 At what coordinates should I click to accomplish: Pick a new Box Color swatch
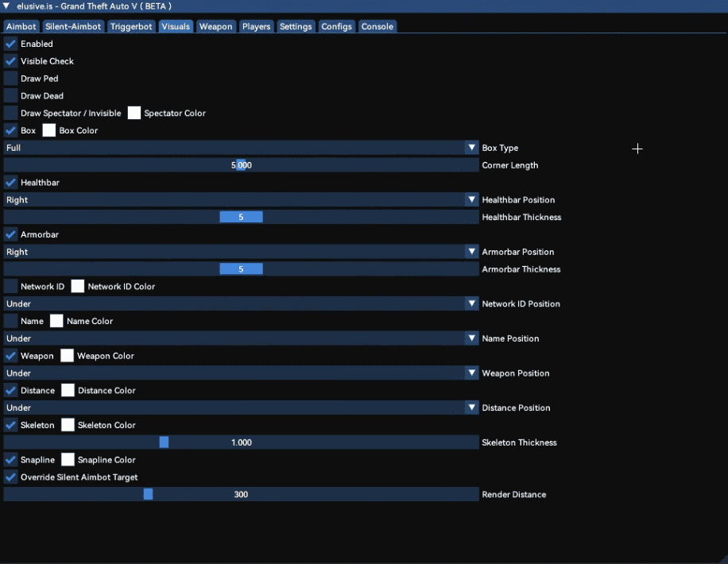(48, 130)
